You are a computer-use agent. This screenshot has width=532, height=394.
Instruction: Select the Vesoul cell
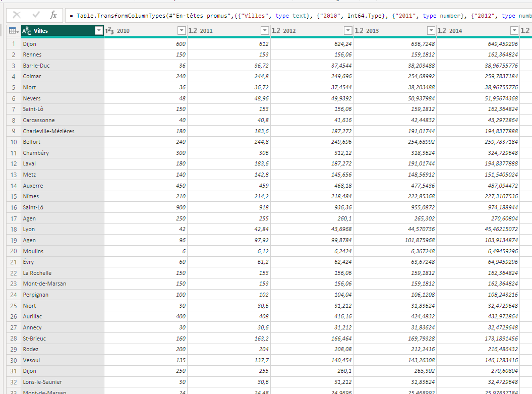[x=63, y=360]
